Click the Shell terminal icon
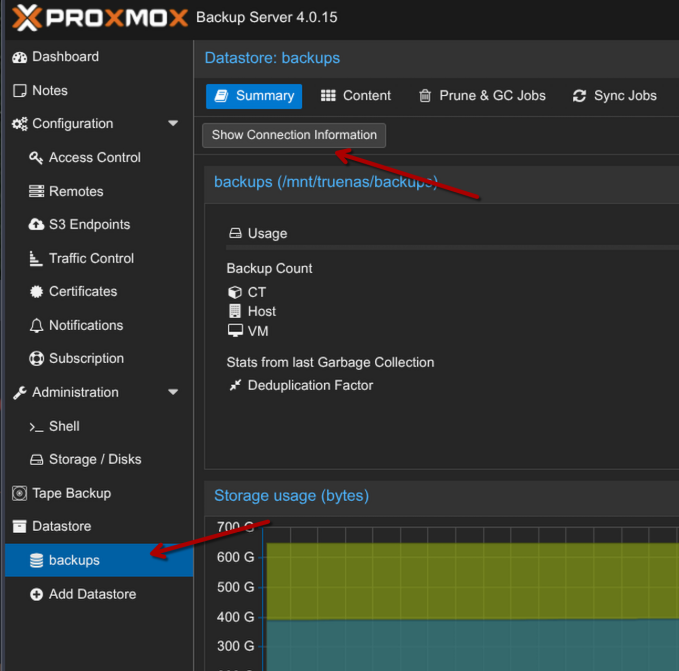This screenshot has width=679, height=671. point(37,426)
